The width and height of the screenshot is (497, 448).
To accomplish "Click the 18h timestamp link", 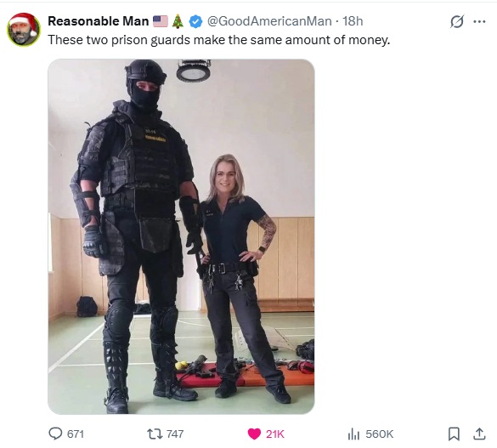I will tap(353, 21).
